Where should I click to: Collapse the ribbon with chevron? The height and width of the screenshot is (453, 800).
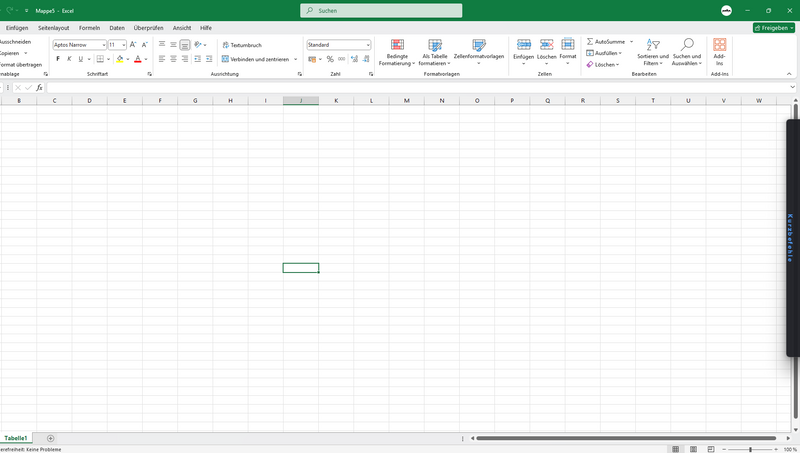click(789, 74)
